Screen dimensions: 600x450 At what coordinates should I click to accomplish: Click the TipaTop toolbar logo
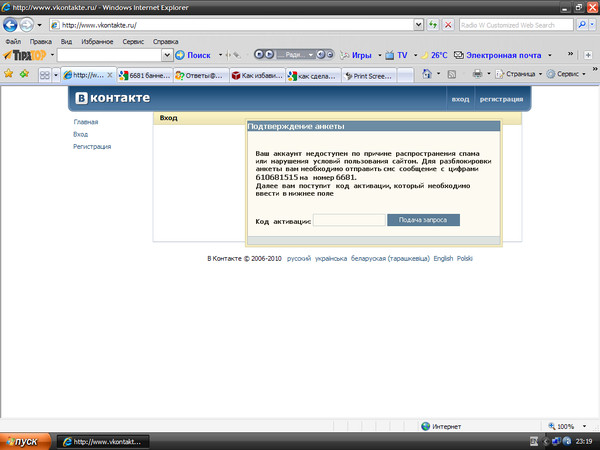pos(24,55)
